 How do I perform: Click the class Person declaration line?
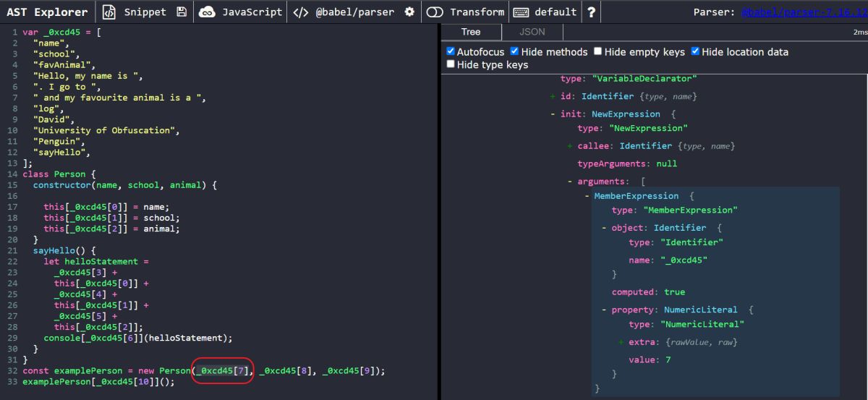point(59,174)
